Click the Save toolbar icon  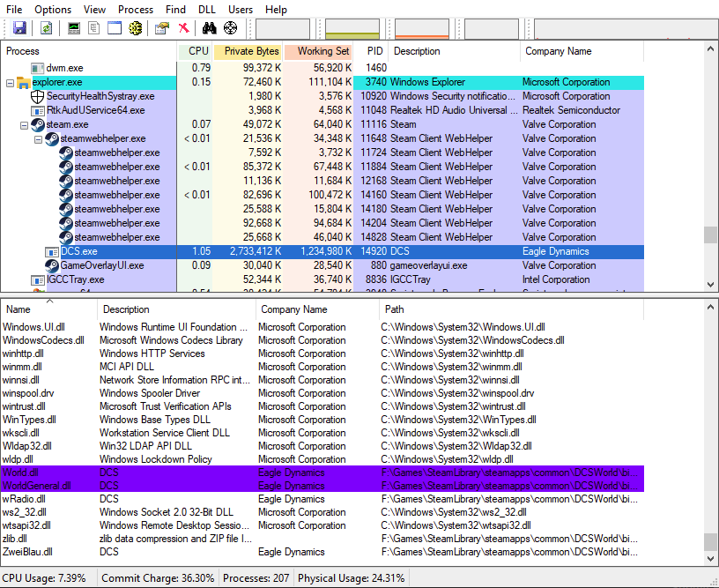pyautogui.click(x=19, y=28)
